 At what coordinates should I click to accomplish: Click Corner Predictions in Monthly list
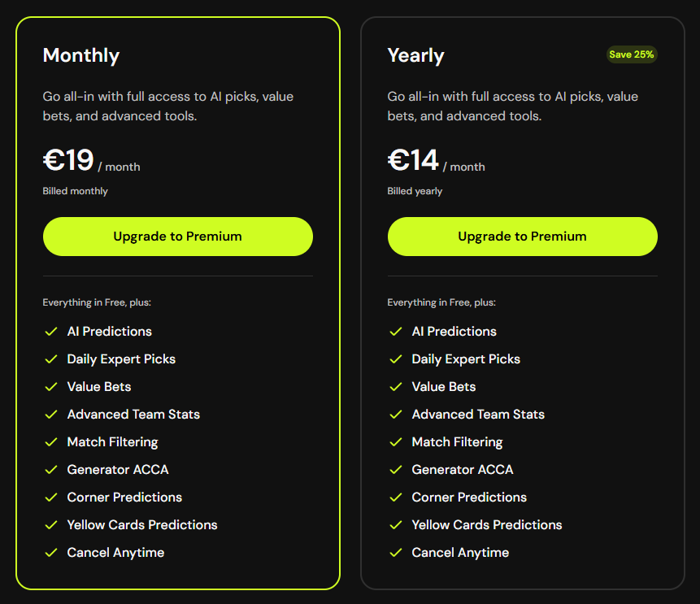(x=124, y=498)
